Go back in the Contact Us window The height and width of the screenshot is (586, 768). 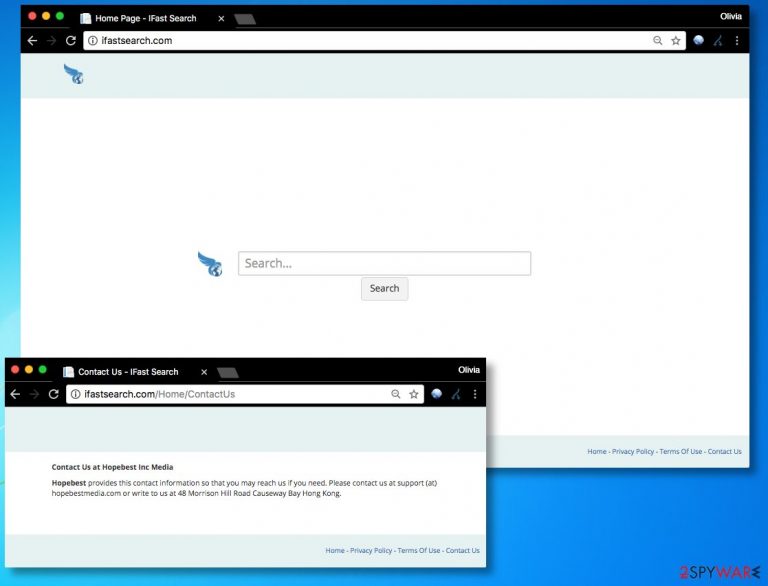point(15,394)
